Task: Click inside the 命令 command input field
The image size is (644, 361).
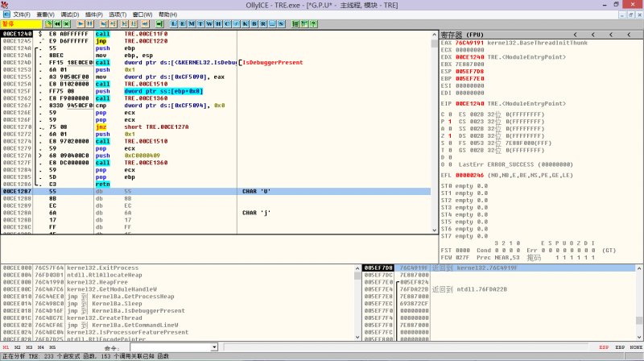Action: (171, 347)
